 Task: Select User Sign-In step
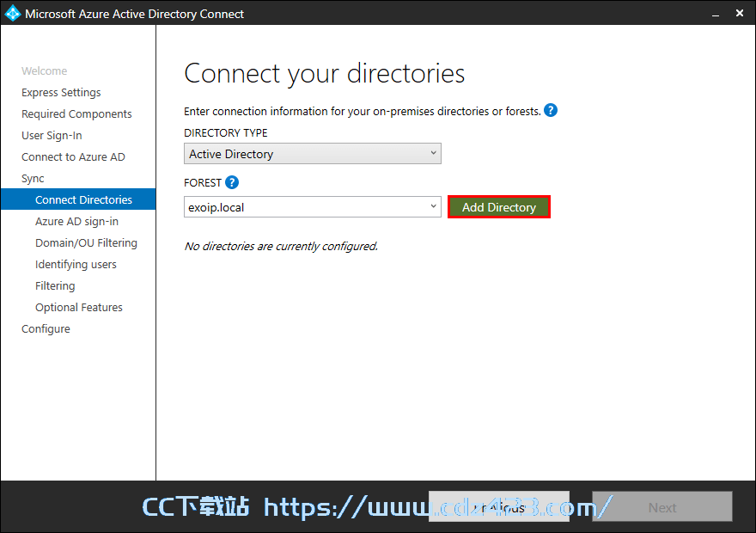52,136
